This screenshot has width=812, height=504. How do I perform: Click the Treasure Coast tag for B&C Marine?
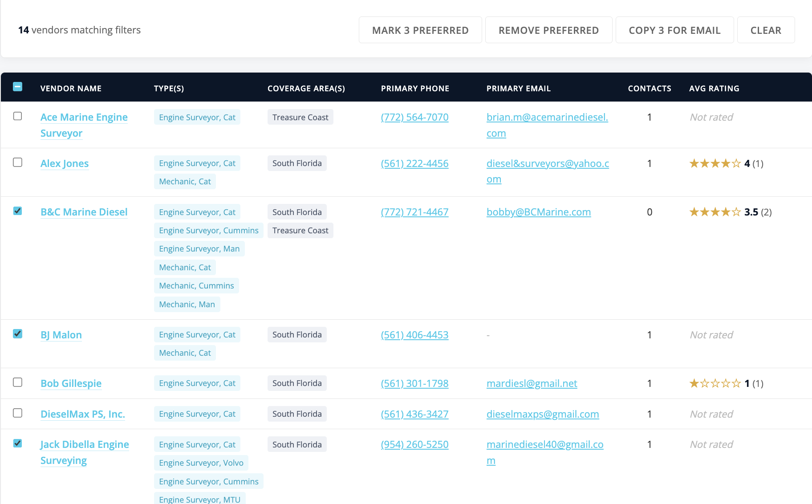tap(300, 230)
